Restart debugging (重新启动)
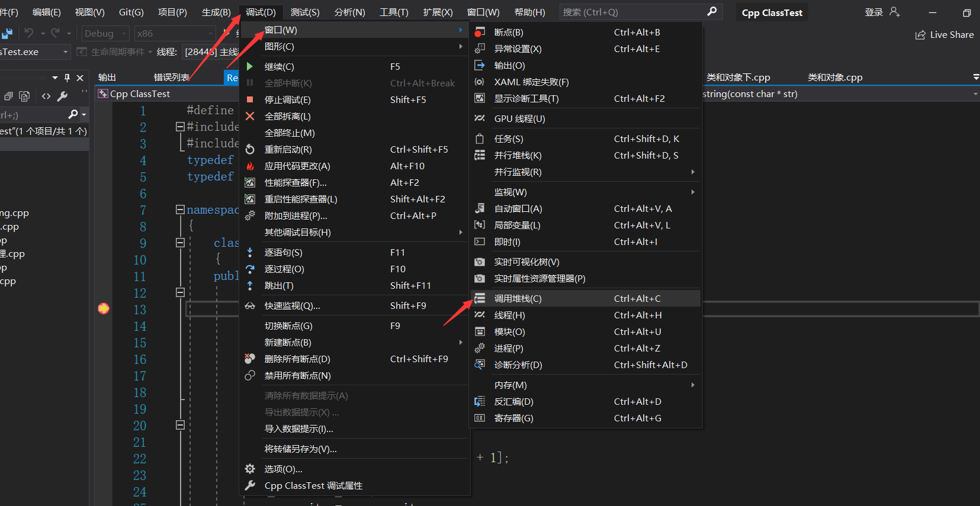The height and width of the screenshot is (506, 980). pyautogui.click(x=355, y=150)
